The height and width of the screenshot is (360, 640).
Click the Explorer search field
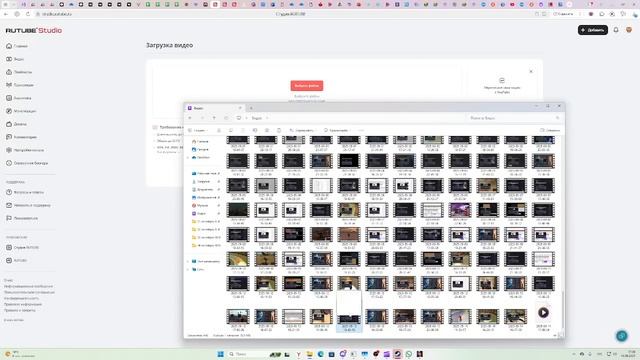coord(514,118)
